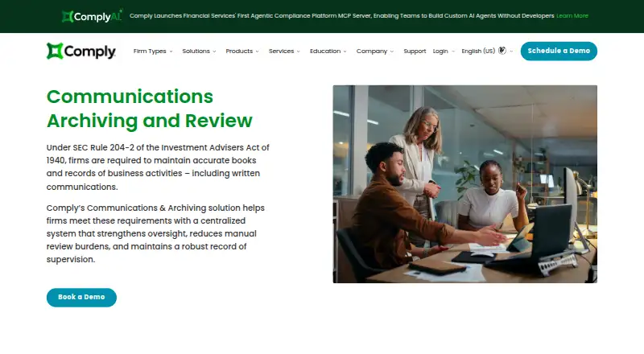
Task: Expand the chevron next to Services
Action: tap(299, 51)
